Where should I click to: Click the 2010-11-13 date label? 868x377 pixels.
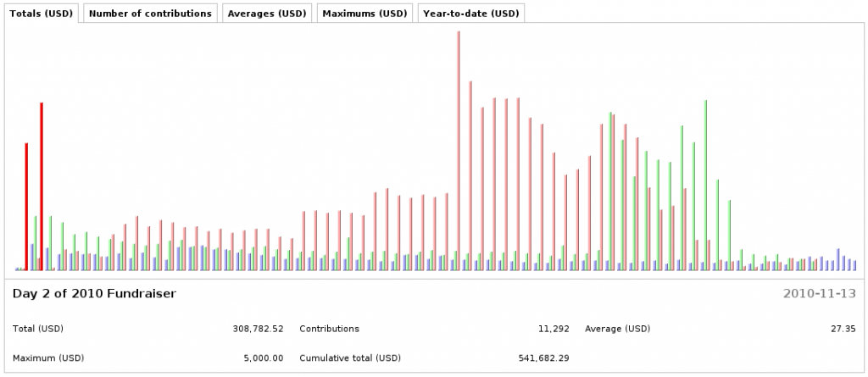pos(819,293)
